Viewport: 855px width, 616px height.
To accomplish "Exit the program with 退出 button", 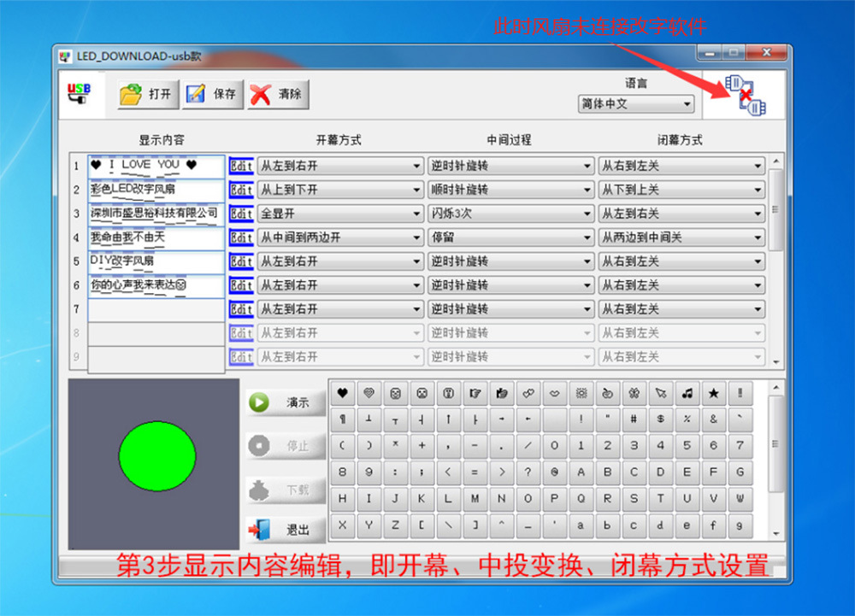I will pos(286,530).
